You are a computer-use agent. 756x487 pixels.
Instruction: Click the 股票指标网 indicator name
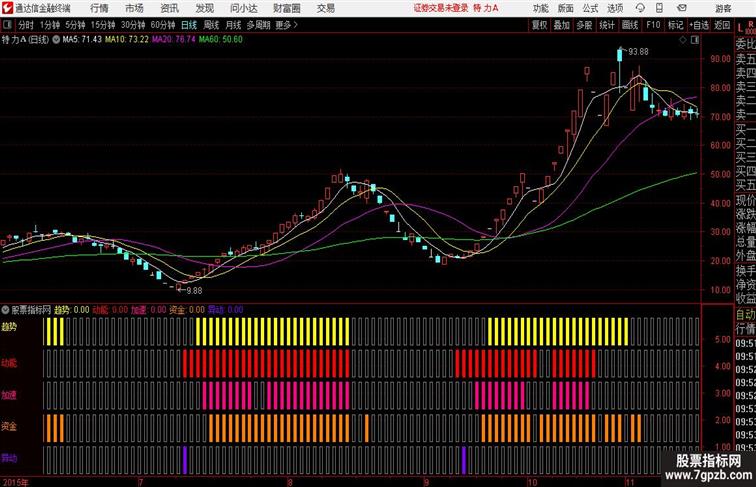point(31,310)
